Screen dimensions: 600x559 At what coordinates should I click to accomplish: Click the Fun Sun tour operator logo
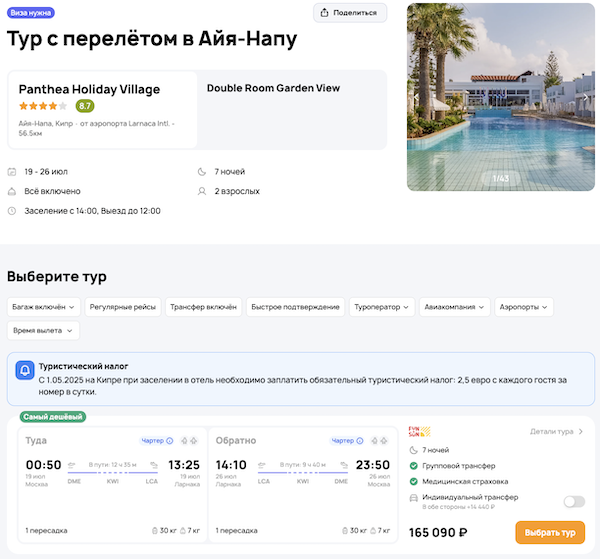click(419, 432)
